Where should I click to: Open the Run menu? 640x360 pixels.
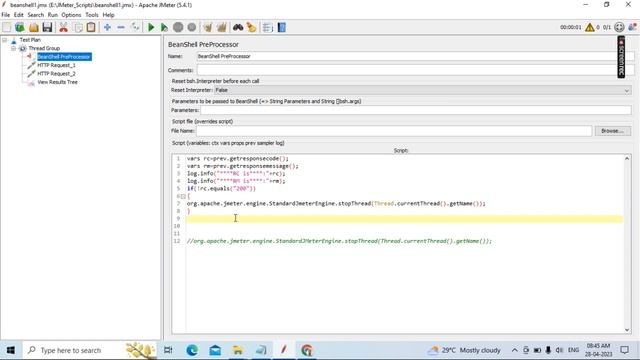(53, 15)
